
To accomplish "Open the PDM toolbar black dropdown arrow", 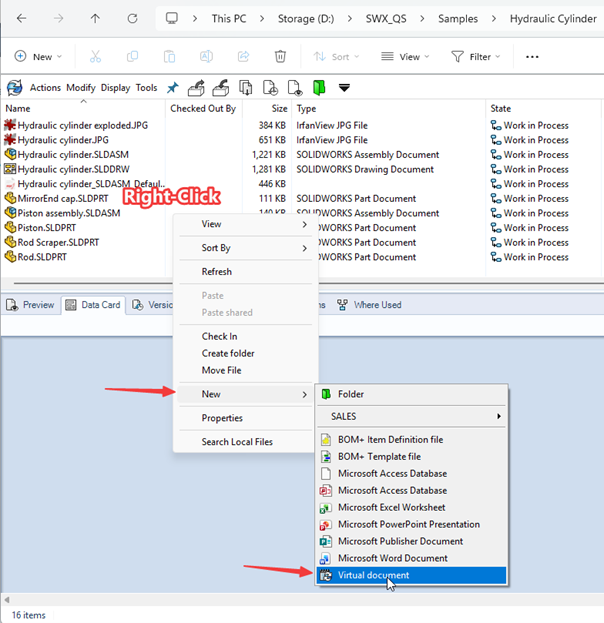I will click(344, 87).
